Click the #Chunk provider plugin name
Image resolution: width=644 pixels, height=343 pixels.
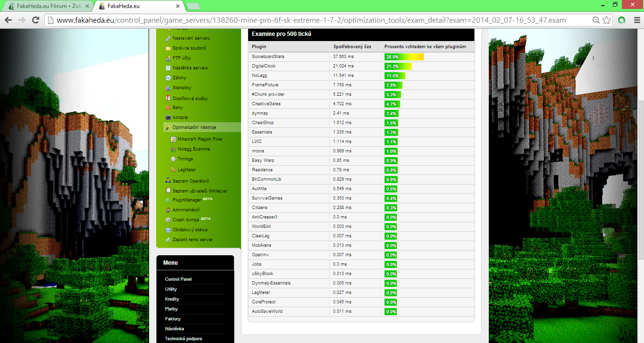point(268,94)
